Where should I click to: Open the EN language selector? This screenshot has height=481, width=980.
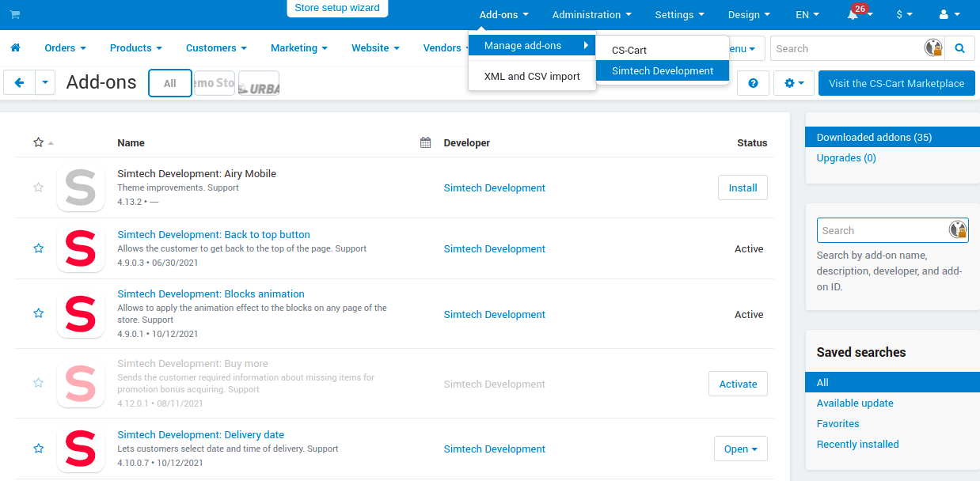click(x=807, y=14)
